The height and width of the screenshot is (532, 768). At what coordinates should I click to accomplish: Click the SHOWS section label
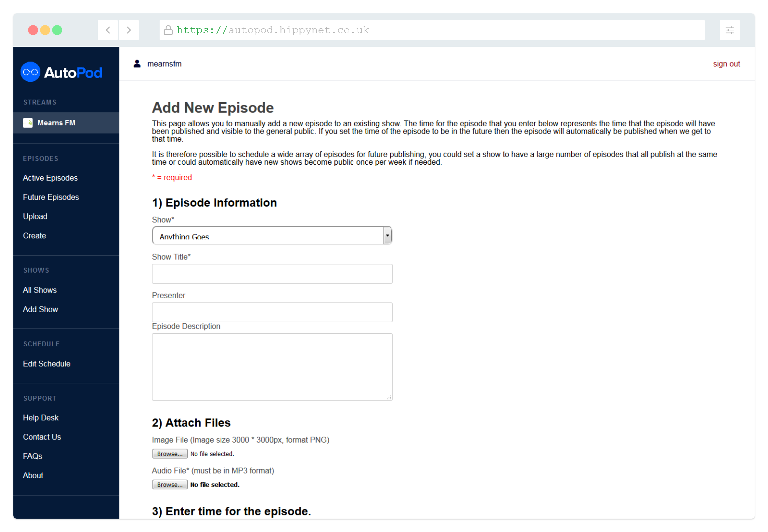[36, 270]
